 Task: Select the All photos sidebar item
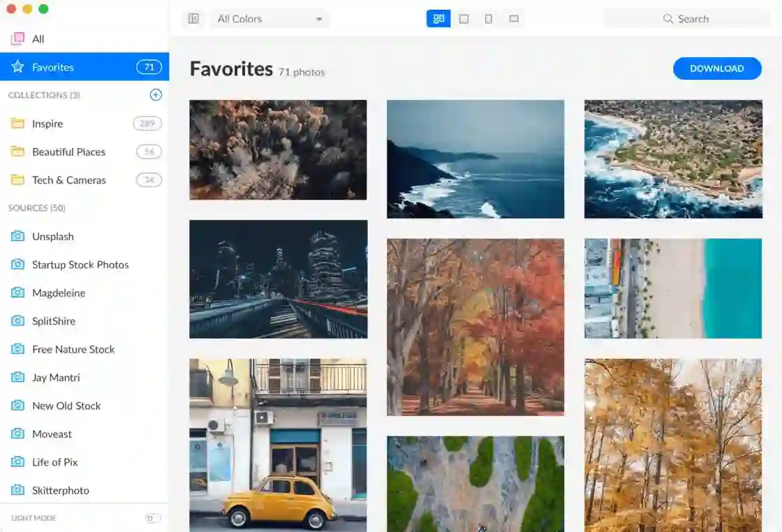(38, 39)
